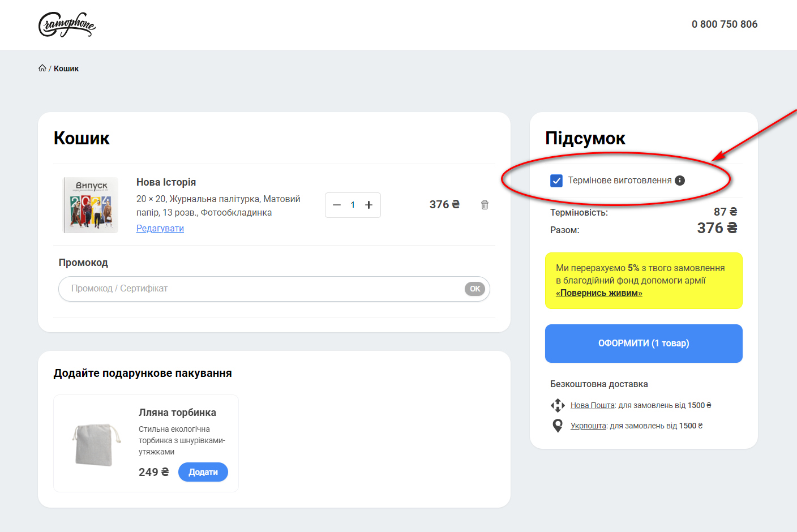Screen dimensions: 797x532
Task: Follow the Нова Пошта link
Action: click(592, 405)
